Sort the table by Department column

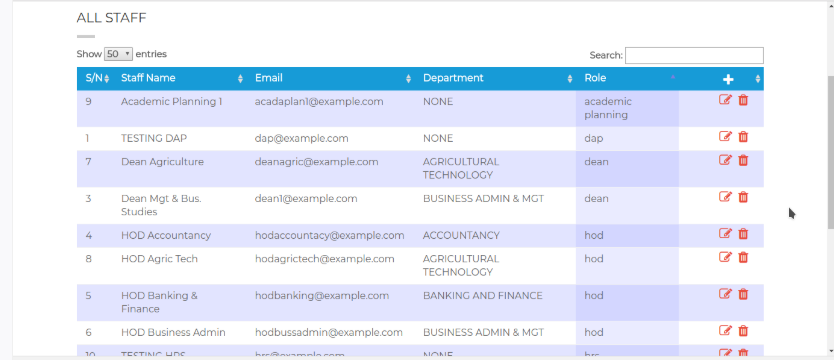[x=495, y=78]
